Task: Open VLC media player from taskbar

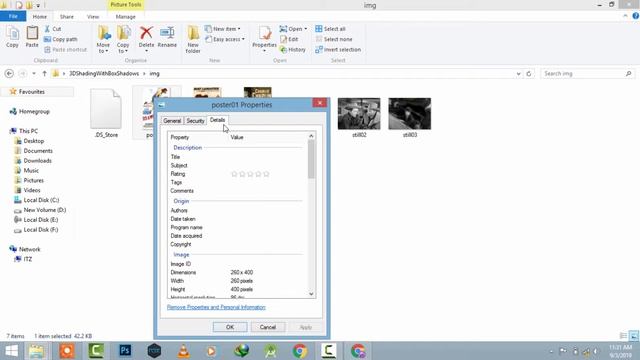Action: [x=184, y=351]
